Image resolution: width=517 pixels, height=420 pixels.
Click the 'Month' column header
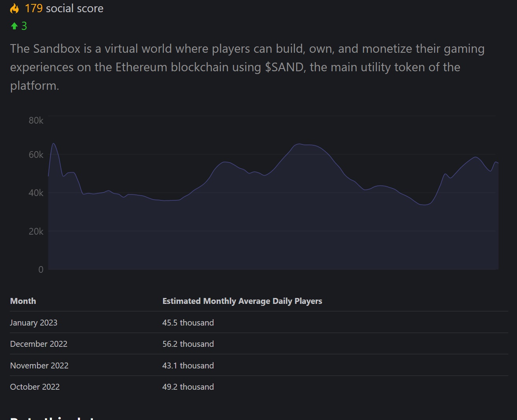(x=23, y=301)
